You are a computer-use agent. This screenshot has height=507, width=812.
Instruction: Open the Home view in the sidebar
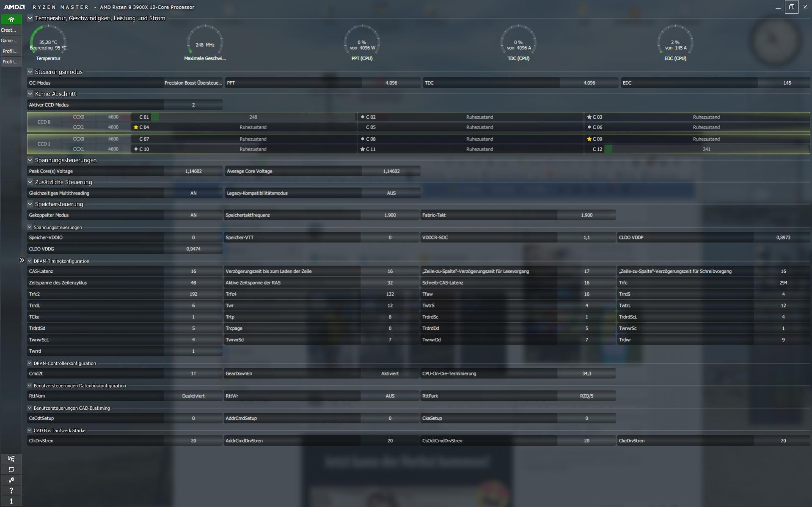click(x=11, y=19)
